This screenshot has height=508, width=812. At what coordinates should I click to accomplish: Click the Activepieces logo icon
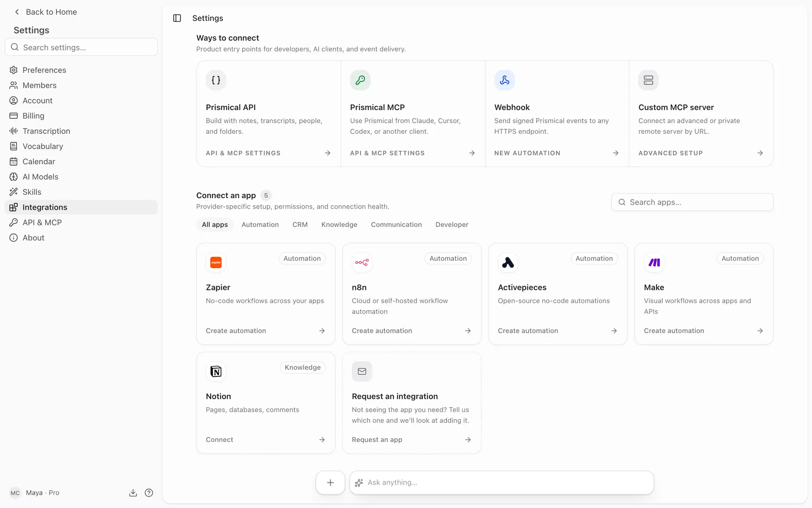click(x=508, y=262)
